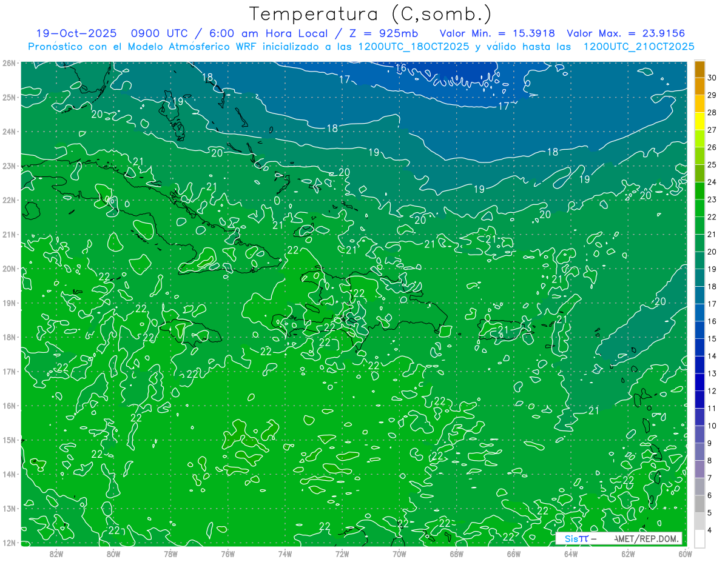Pick the orange swatch between legend 29 and 30
The width and height of the screenshot is (728, 562).
(x=699, y=87)
